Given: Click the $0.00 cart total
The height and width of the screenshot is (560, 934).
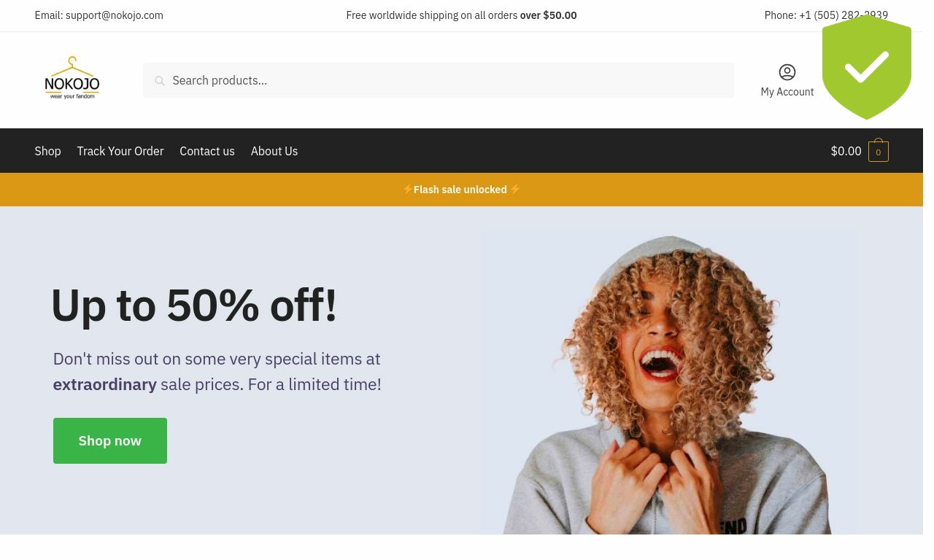Looking at the screenshot, I should [x=846, y=151].
